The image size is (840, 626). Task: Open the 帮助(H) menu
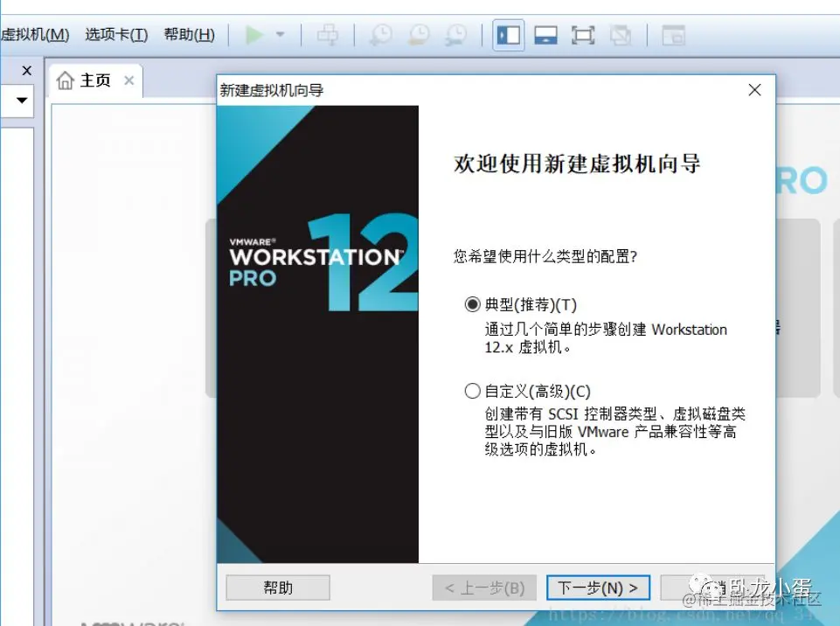tap(189, 35)
